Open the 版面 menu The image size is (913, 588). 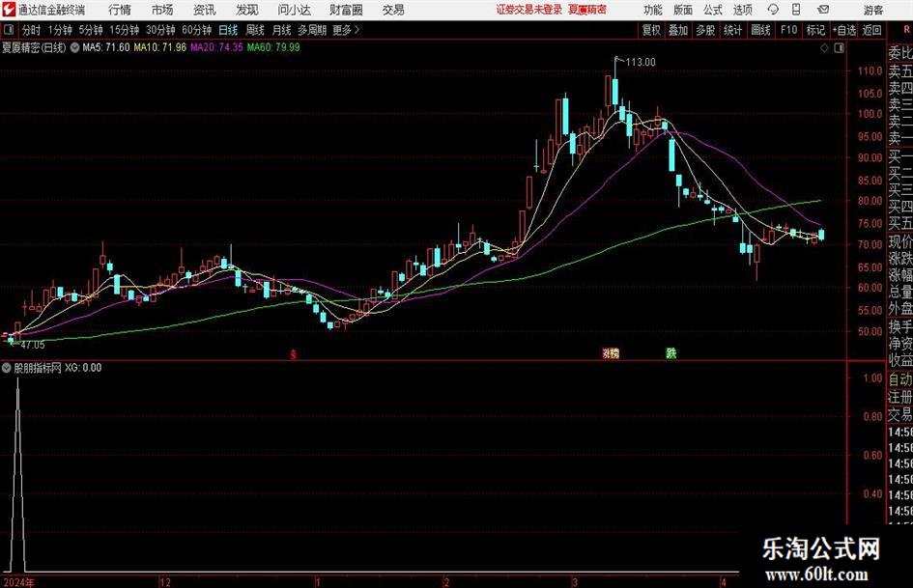(x=682, y=10)
